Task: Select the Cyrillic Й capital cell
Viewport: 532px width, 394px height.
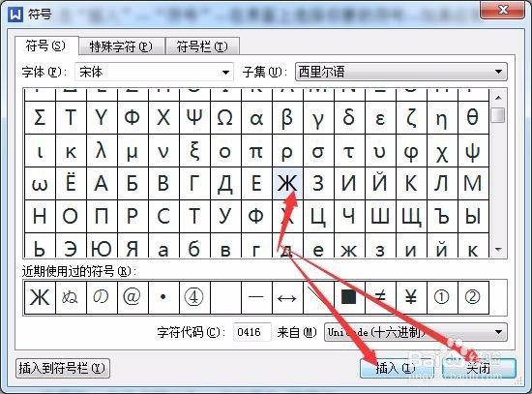Action: pyautogui.click(x=380, y=183)
